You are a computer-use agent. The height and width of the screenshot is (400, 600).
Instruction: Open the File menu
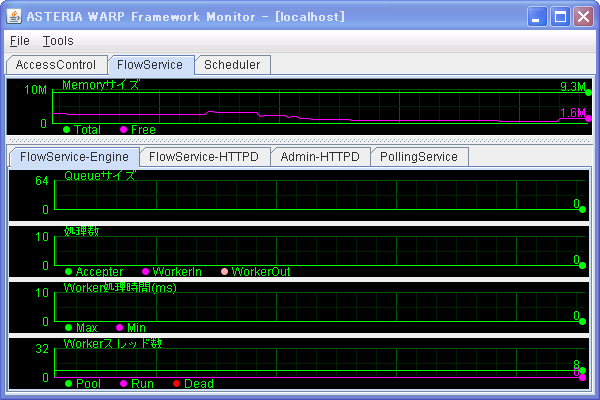[x=20, y=41]
